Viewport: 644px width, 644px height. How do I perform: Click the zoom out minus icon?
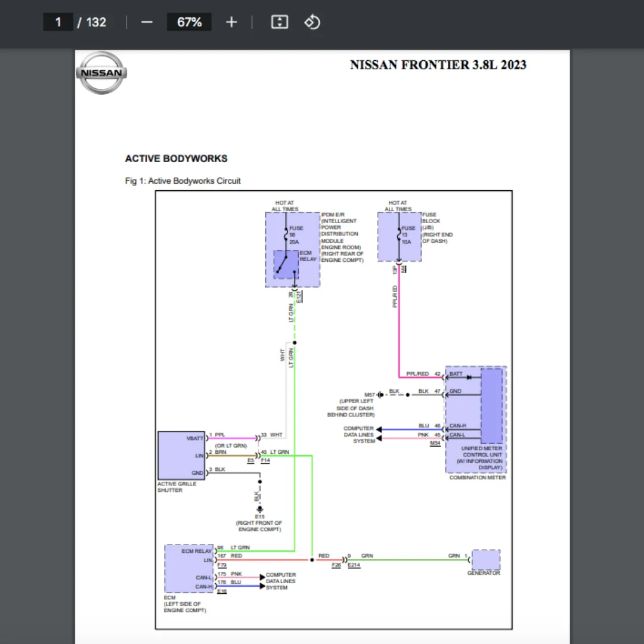[x=147, y=22]
